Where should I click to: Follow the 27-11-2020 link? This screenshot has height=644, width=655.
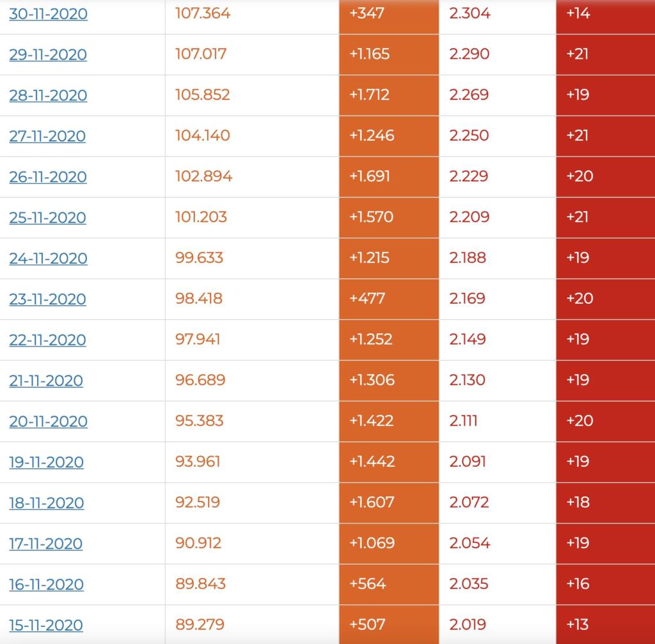(x=47, y=136)
